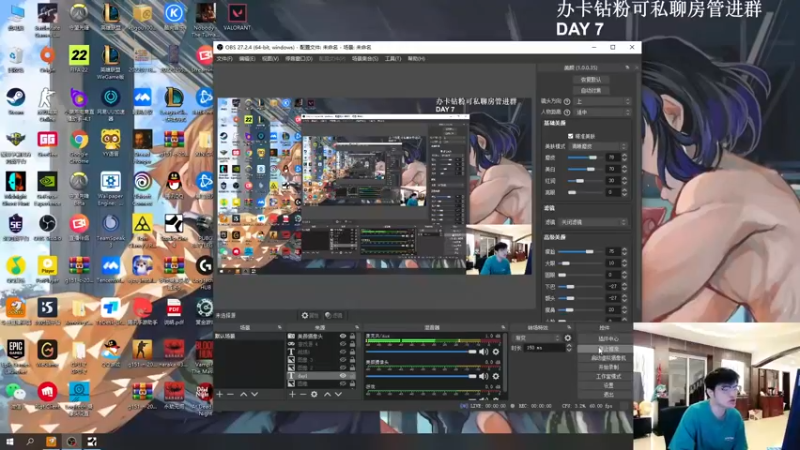Open the second dropdown in beauty panel

(x=602, y=112)
